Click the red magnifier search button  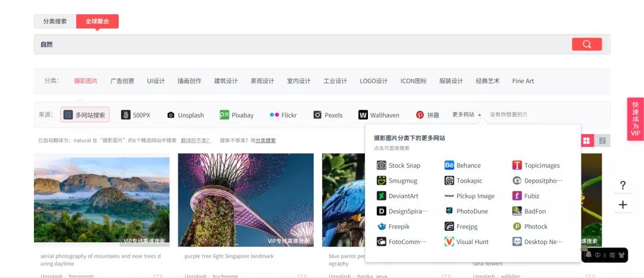586,44
